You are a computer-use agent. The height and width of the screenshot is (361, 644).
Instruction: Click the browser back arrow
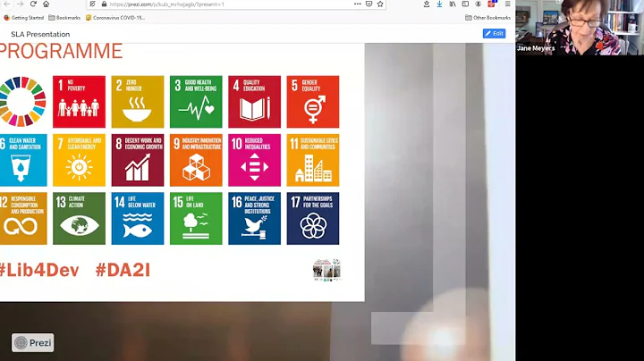pyautogui.click(x=7, y=4)
